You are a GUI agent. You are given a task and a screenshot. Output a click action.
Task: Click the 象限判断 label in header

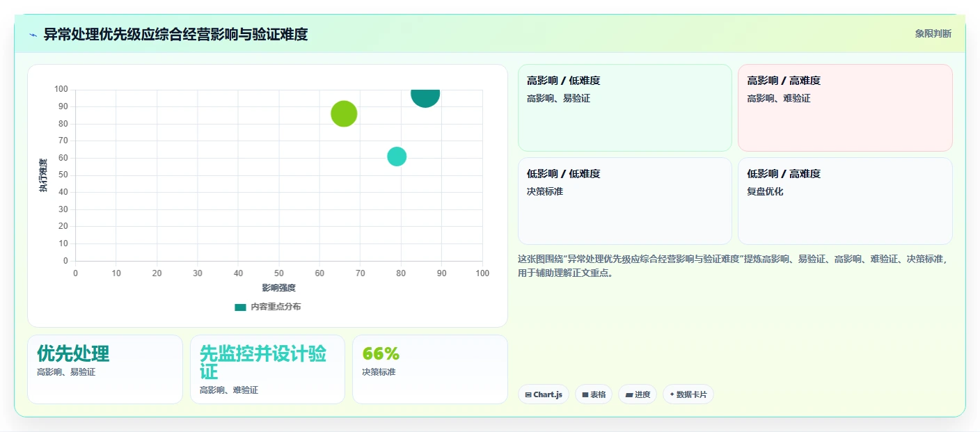[933, 33]
